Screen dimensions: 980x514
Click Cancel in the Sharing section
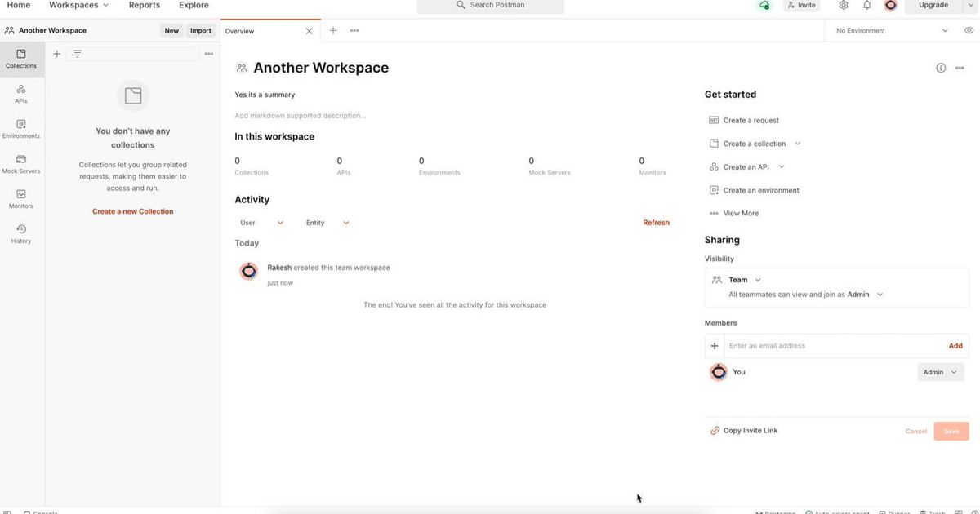(916, 431)
